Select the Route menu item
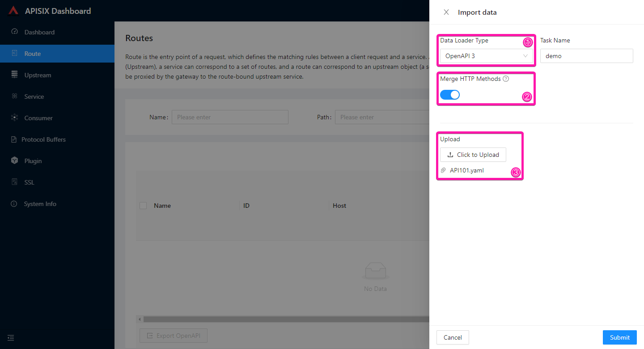 [x=57, y=54]
